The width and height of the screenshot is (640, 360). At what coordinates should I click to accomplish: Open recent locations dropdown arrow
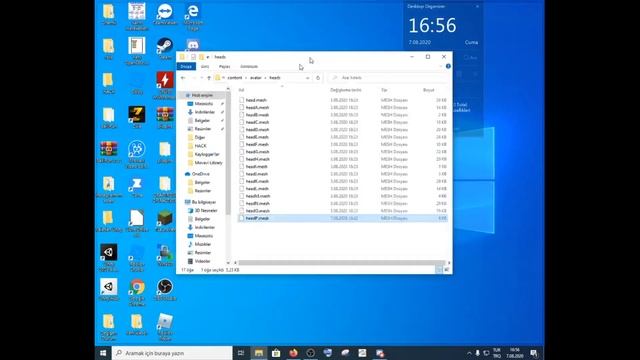(202, 78)
